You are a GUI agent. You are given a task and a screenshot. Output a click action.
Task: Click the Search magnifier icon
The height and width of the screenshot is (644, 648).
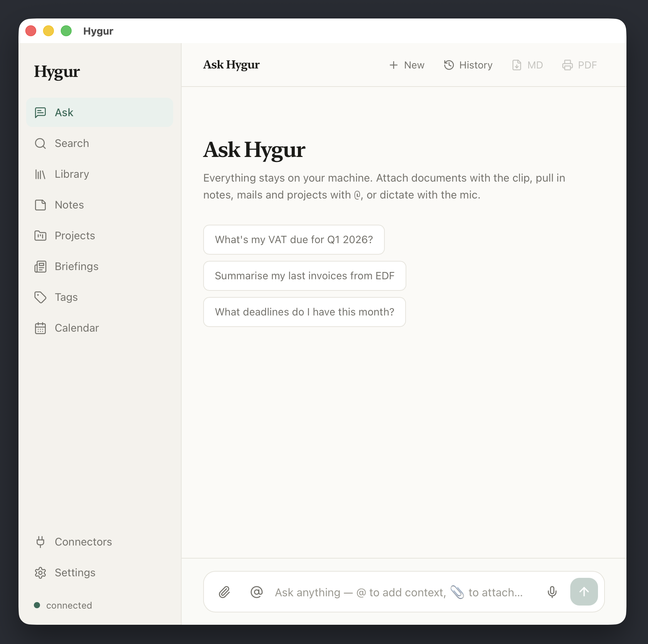click(x=40, y=143)
